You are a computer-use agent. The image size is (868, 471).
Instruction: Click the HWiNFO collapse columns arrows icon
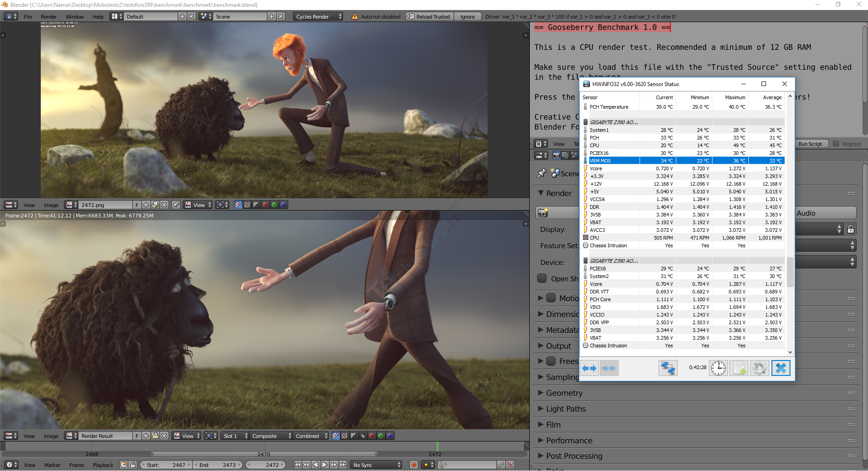click(x=609, y=368)
